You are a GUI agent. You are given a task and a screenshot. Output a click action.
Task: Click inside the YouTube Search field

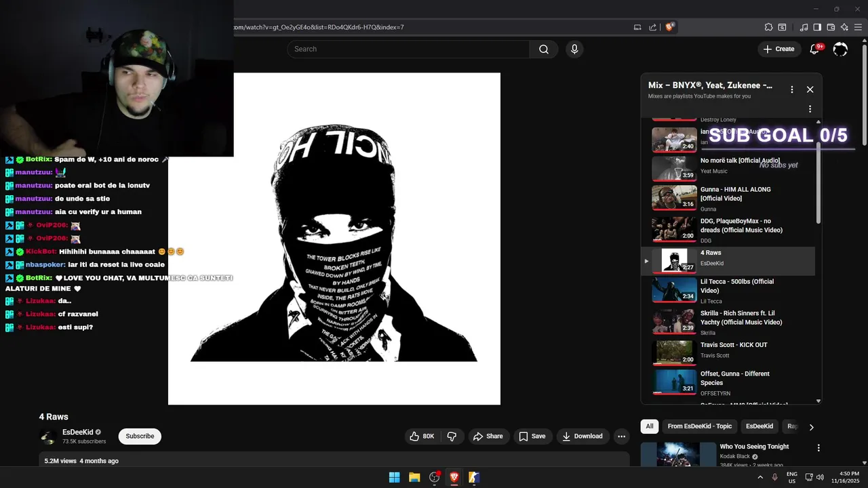tap(408, 49)
